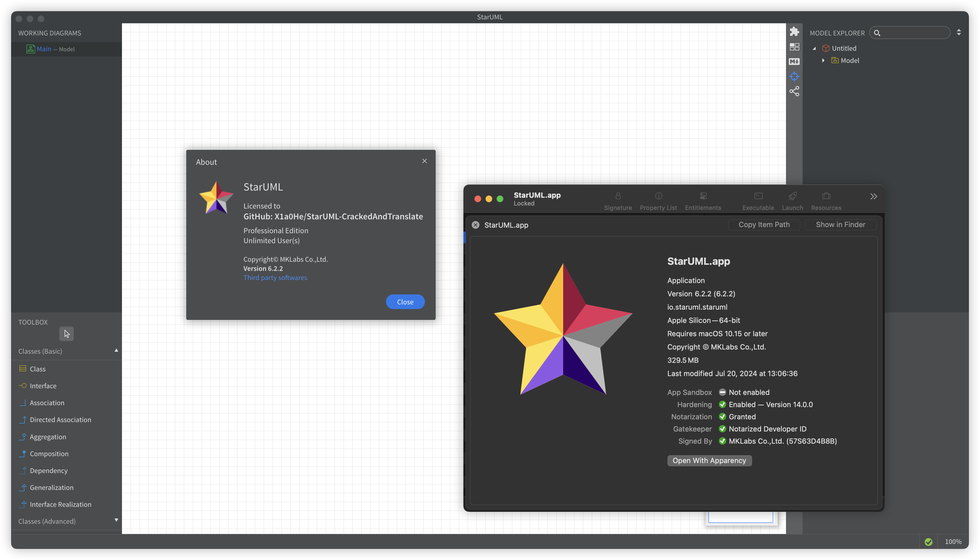The height and width of the screenshot is (560, 980).
Task: Select the Aggregation relationship tool
Action: pos(48,436)
